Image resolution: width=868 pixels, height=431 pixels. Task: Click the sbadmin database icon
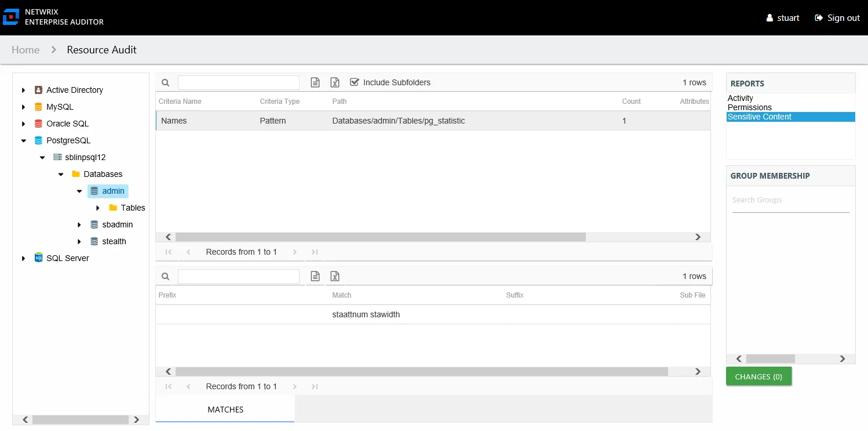click(94, 224)
